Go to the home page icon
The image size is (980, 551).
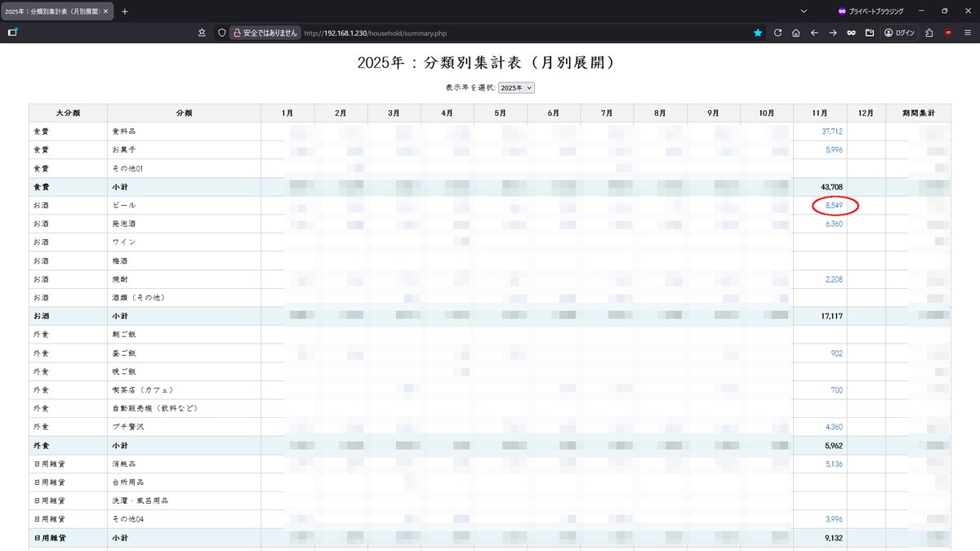(x=795, y=33)
